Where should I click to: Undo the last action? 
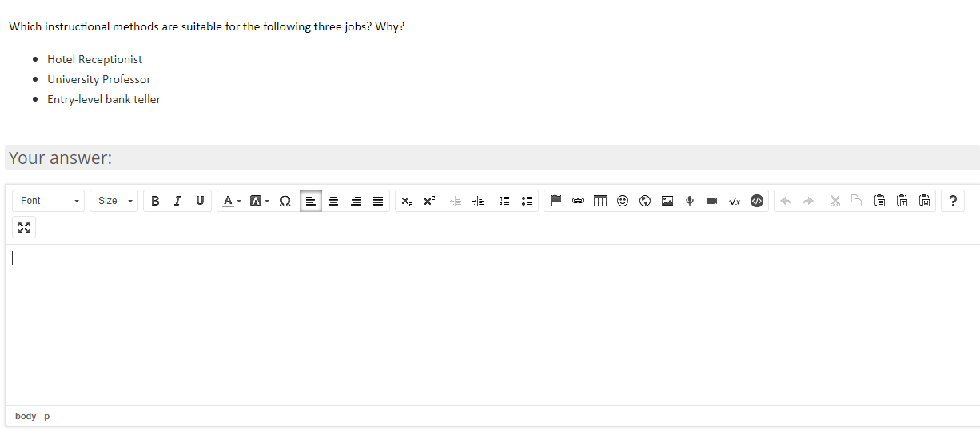tap(786, 201)
